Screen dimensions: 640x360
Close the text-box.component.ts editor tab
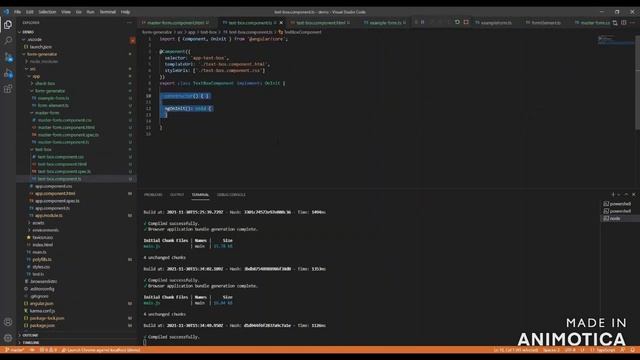tap(281, 23)
